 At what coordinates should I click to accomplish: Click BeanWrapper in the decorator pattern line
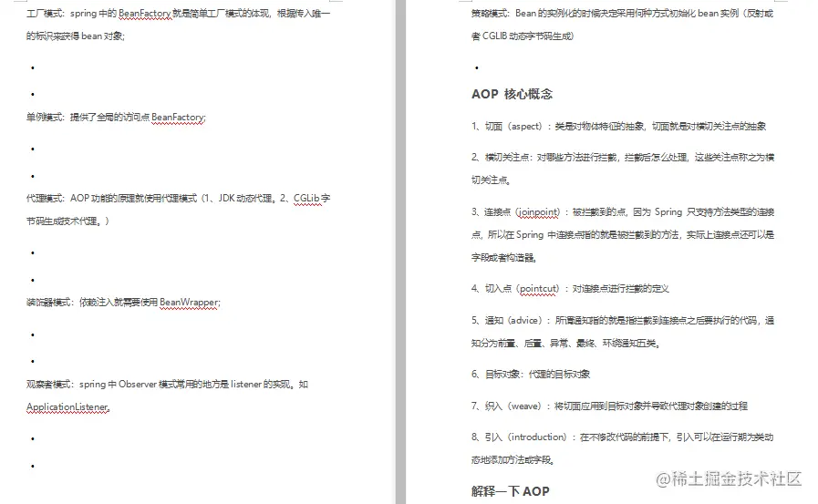click(x=189, y=303)
